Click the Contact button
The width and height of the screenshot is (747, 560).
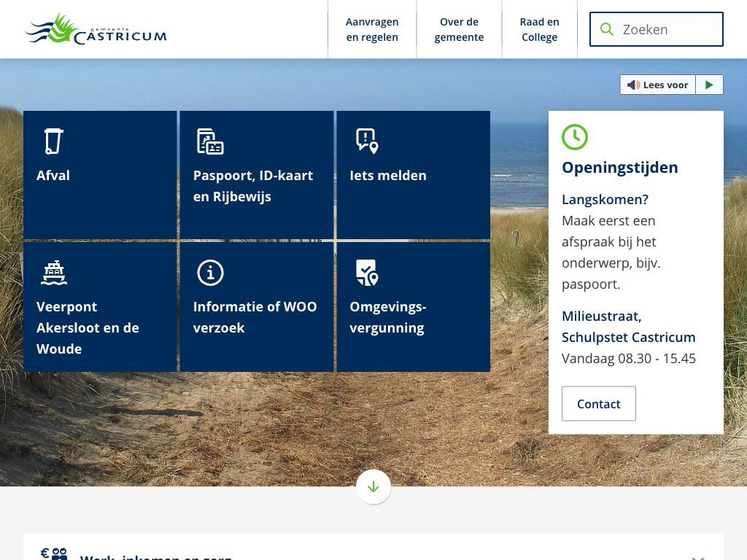click(598, 404)
